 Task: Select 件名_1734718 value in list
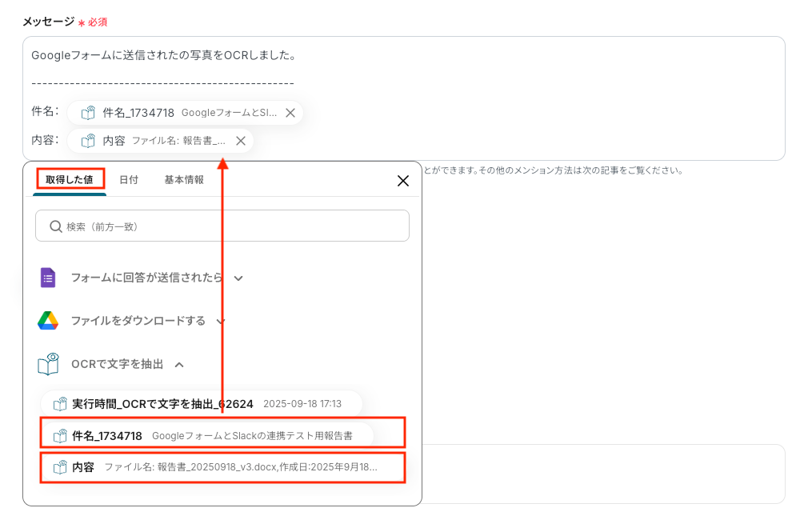(x=207, y=436)
